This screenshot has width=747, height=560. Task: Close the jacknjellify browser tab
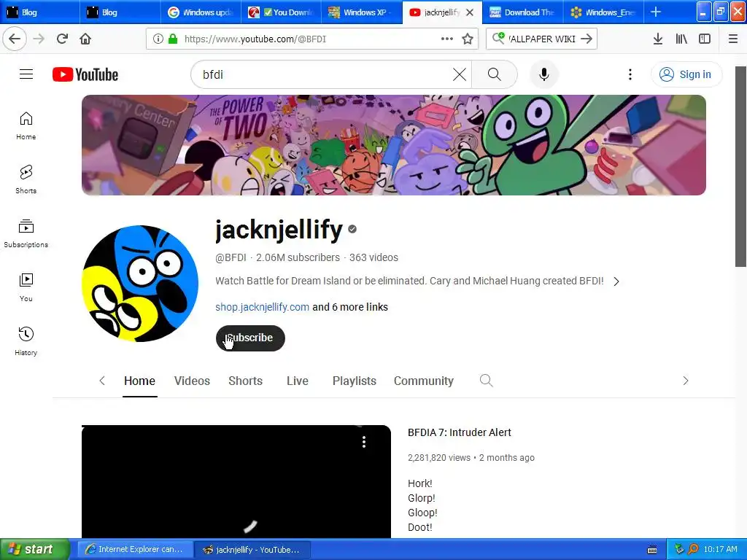tap(470, 12)
